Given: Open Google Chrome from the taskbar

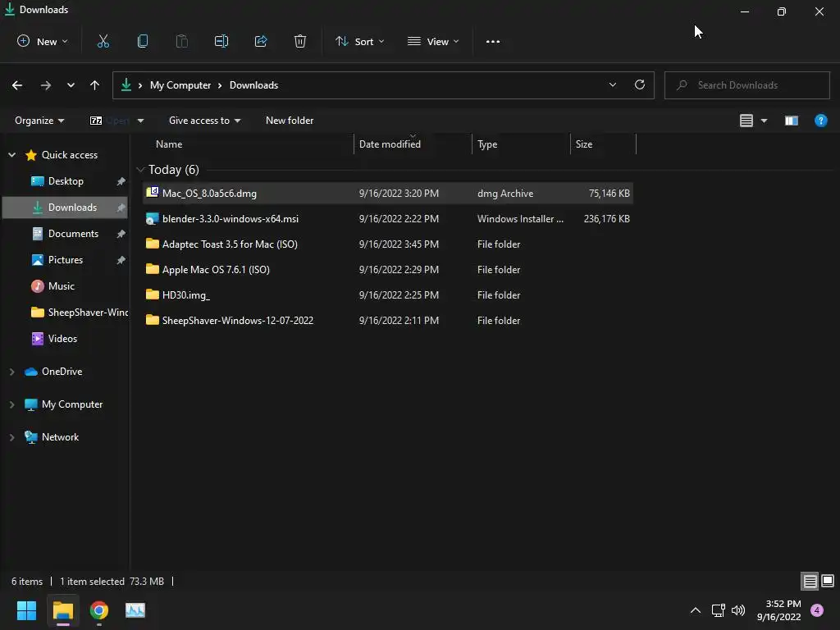Looking at the screenshot, I should pyautogui.click(x=99, y=610).
